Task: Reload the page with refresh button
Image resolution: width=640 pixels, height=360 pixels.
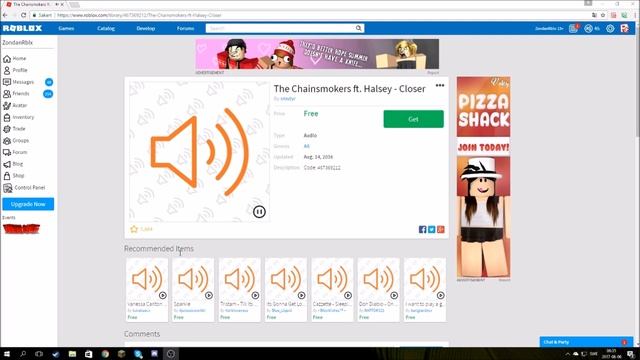Action: (23, 15)
